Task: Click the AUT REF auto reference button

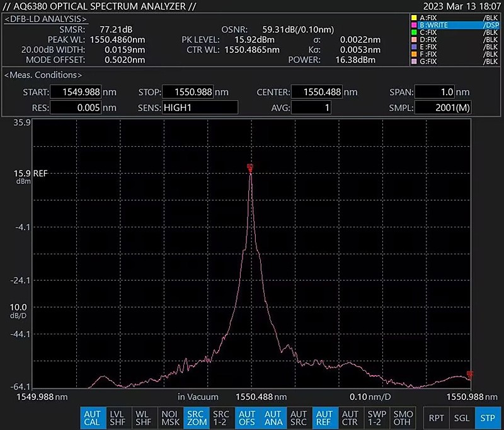Action: click(x=324, y=417)
